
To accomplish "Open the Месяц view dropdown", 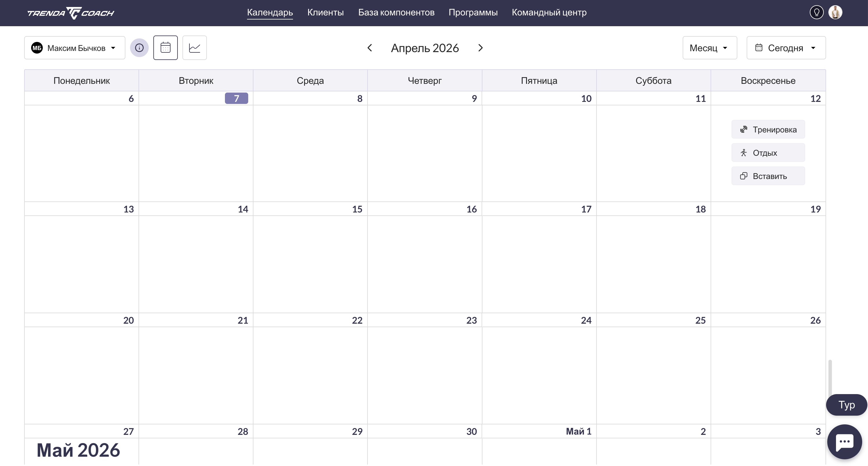I will [x=709, y=48].
